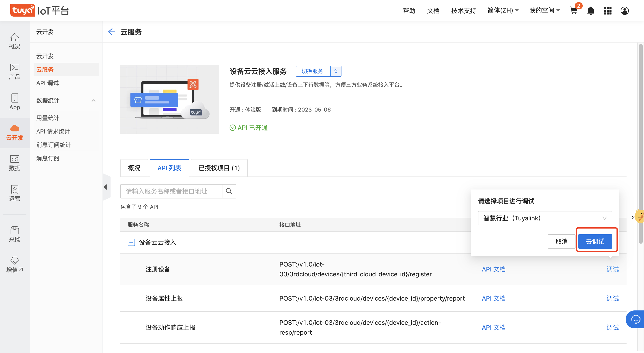Click the 切换服务 button
This screenshot has width=644, height=353.
tap(313, 71)
